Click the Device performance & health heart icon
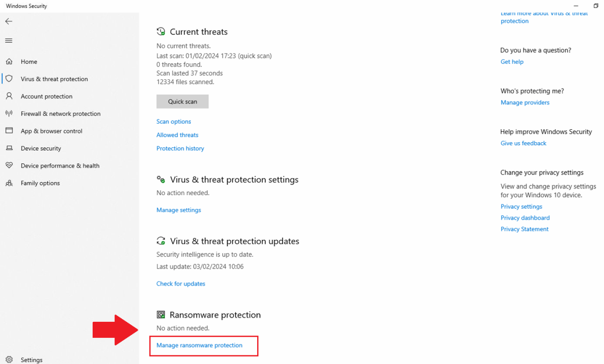 [x=9, y=165]
